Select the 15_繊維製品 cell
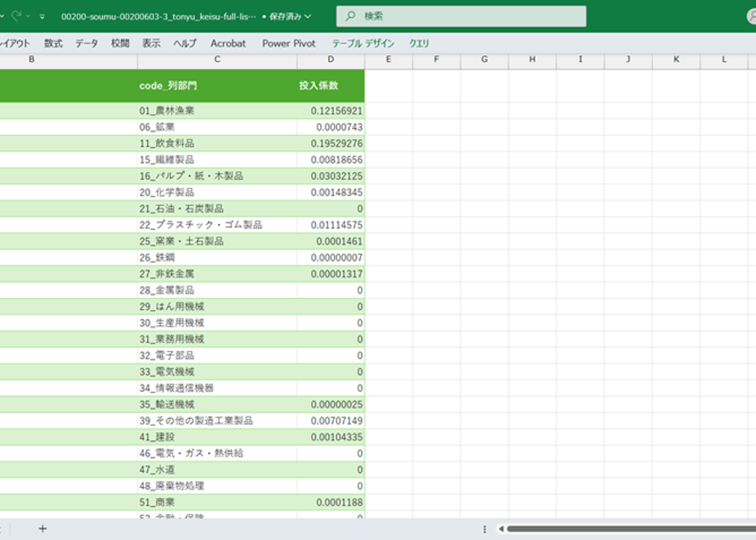Screen dimensions: 756x540 point(217,160)
